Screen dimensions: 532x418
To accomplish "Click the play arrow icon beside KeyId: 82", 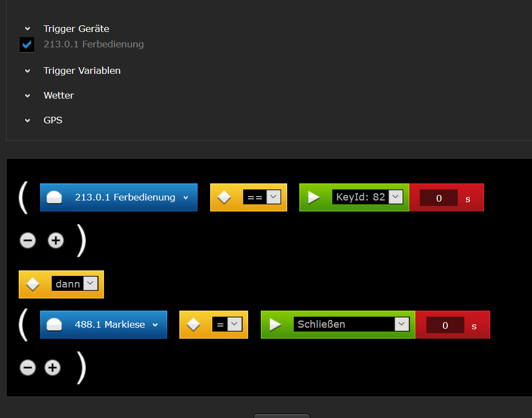I will point(314,198).
